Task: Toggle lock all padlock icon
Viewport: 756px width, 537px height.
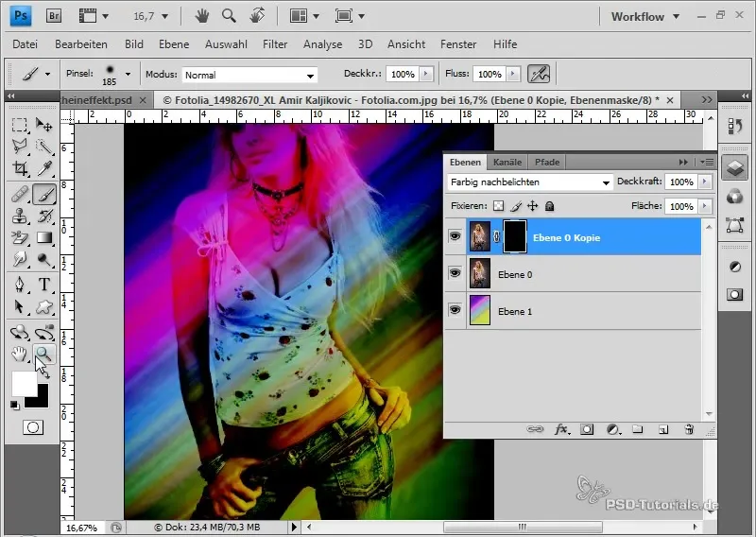Action: click(549, 206)
